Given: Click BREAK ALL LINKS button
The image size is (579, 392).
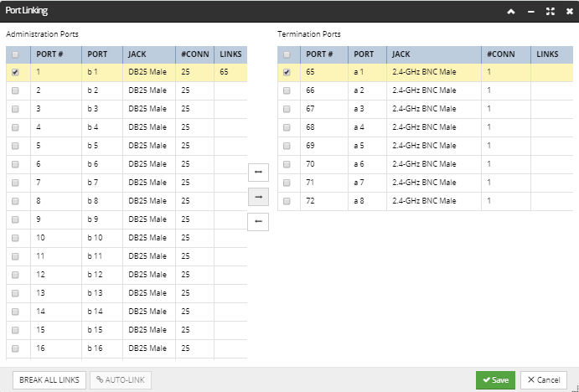Looking at the screenshot, I should 49,379.
